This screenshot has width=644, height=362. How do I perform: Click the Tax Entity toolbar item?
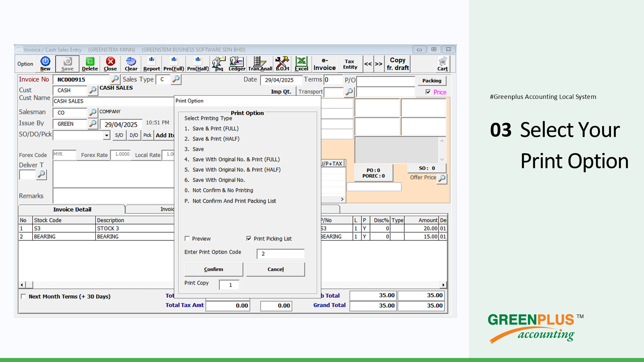(350, 64)
